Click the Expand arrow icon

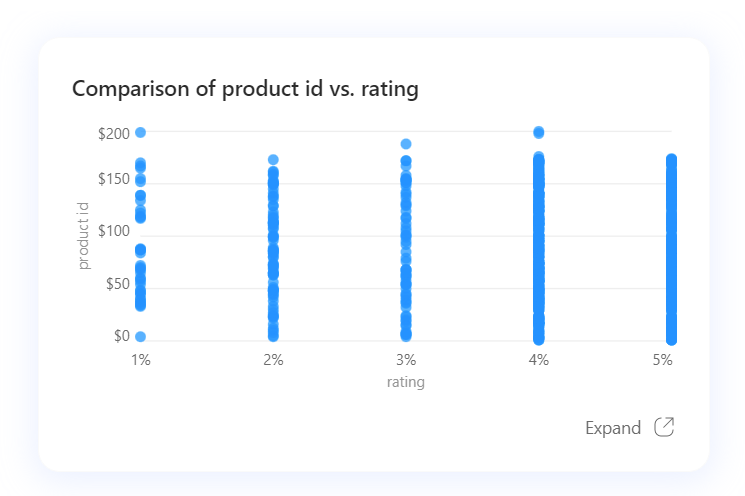(664, 427)
